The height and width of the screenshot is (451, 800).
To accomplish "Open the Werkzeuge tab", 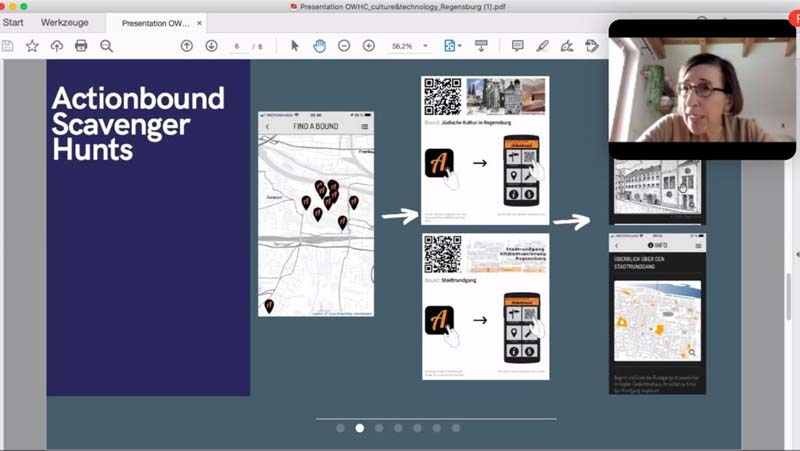I will (x=62, y=22).
